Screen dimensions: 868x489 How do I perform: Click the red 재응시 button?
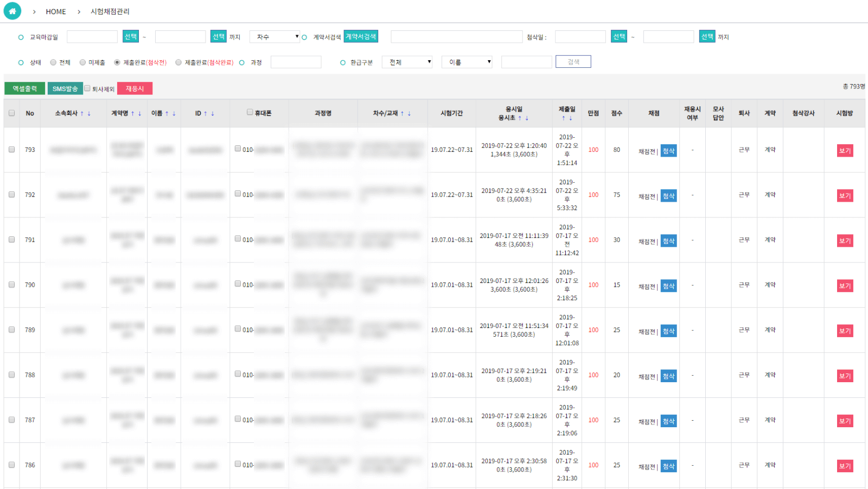(x=135, y=88)
